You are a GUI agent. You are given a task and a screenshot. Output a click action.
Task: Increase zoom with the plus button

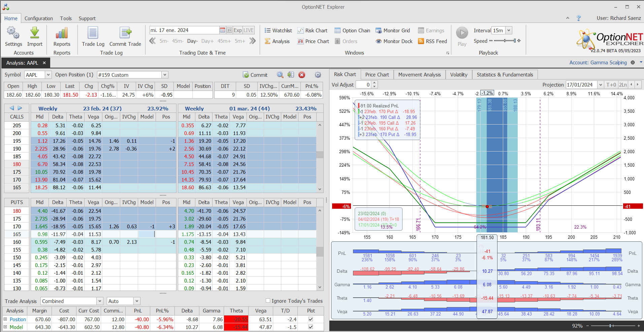pyautogui.click(x=638, y=326)
